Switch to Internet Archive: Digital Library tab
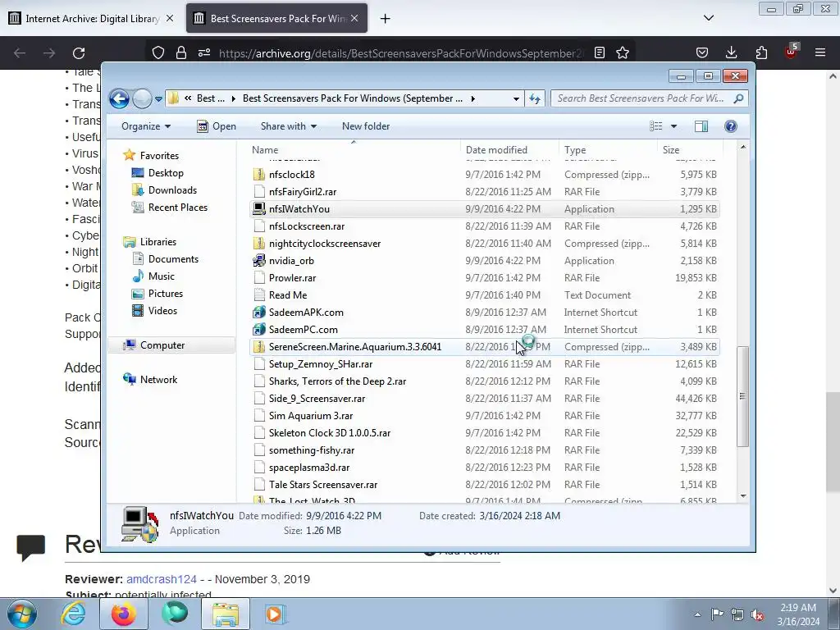This screenshot has height=630, width=840. pos(92,19)
